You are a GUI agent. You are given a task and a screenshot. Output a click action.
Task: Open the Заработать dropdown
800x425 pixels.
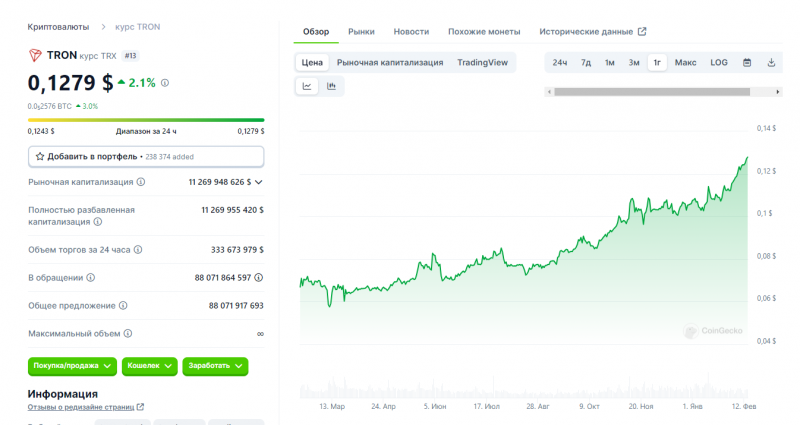pos(215,366)
